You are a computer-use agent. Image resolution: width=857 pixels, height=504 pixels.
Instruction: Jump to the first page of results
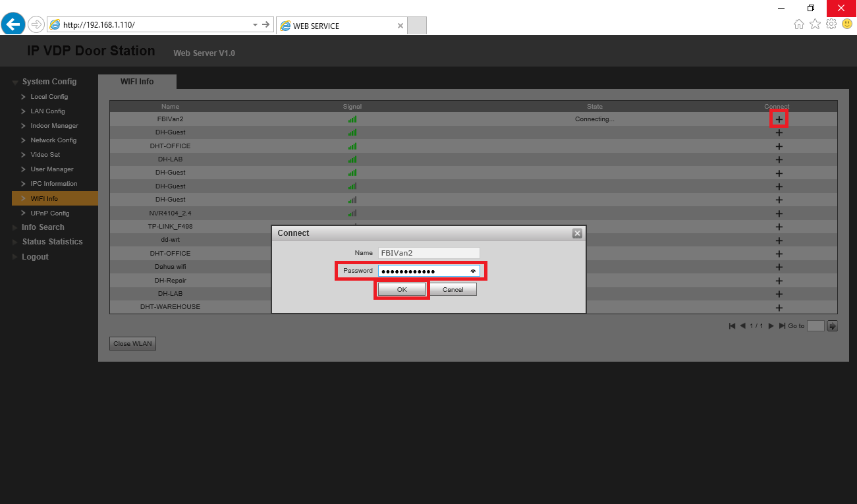point(732,326)
